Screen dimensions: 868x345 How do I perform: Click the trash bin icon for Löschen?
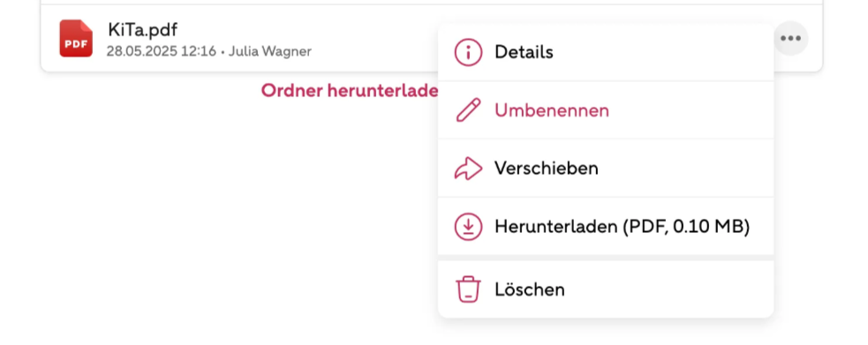tap(468, 289)
